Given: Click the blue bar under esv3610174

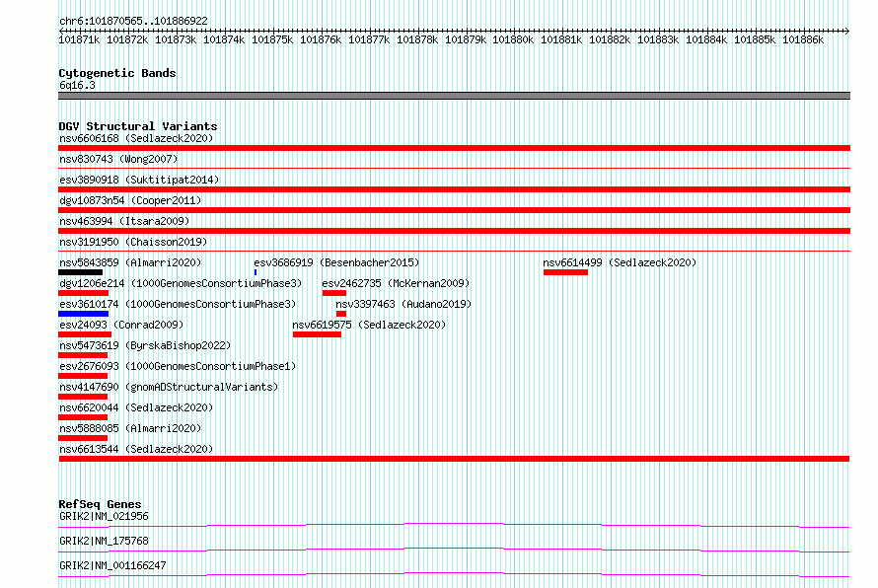Looking at the screenshot, I should coord(84,314).
